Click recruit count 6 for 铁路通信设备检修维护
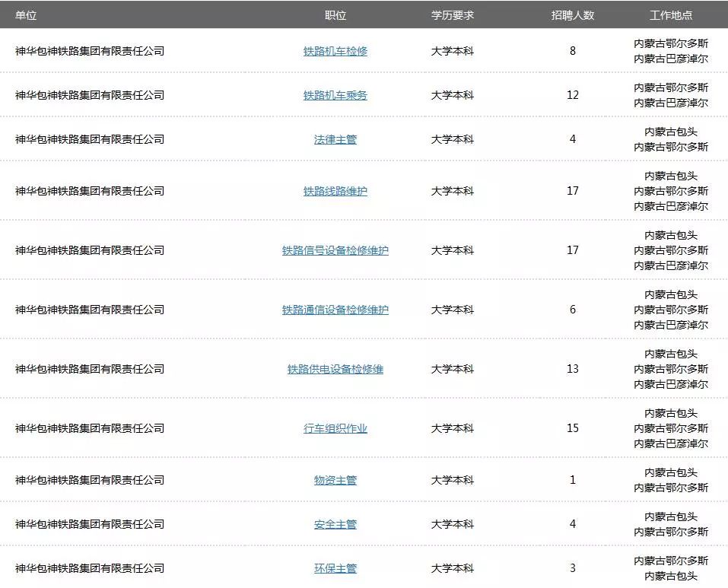This screenshot has height=588, width=728. [573, 310]
